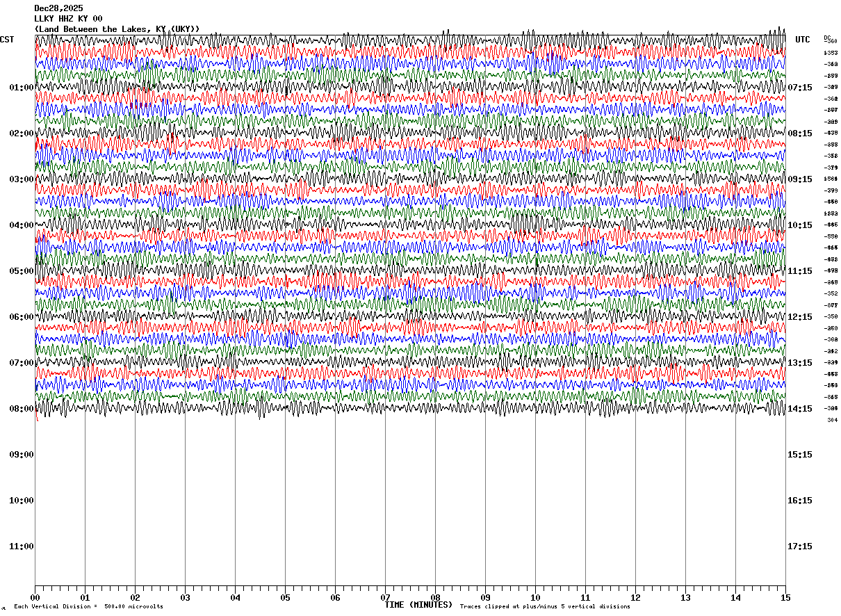Click the 07:15 UTC time label

pos(799,88)
